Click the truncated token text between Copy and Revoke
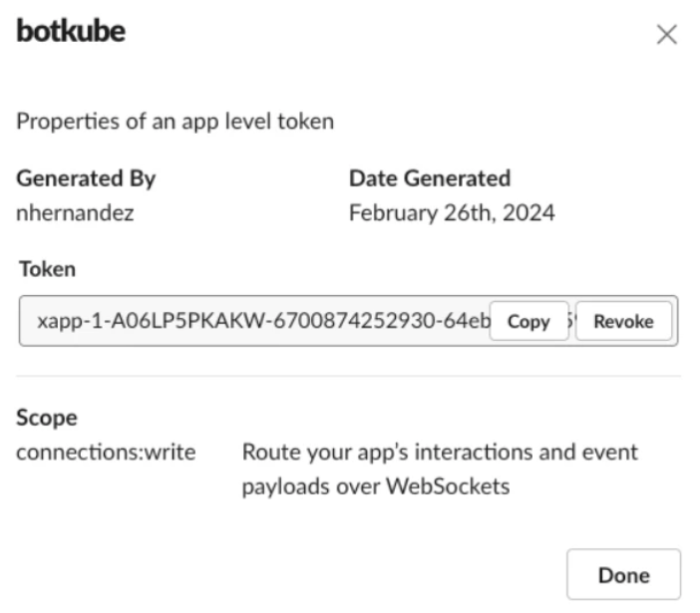Viewport: 700px width, 613px height. 571,321
